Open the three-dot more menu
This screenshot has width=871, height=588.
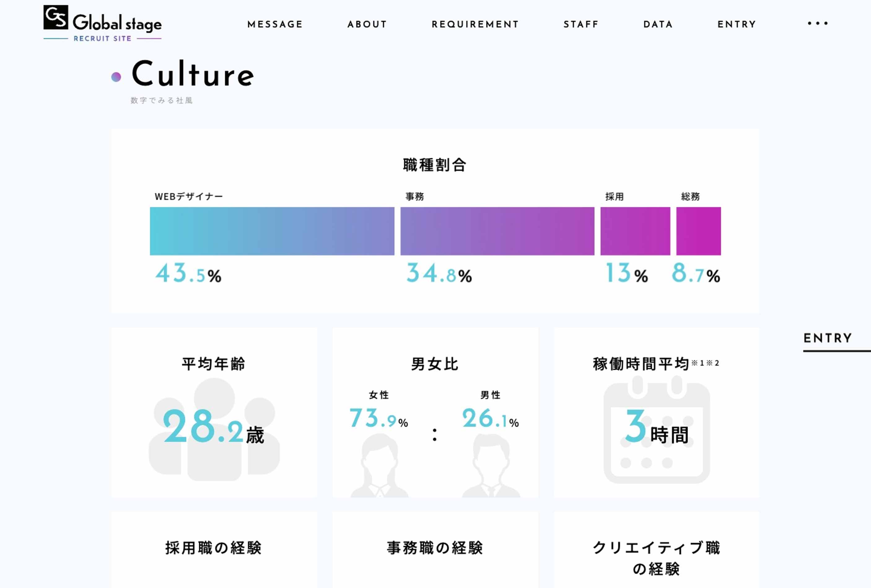[817, 23]
